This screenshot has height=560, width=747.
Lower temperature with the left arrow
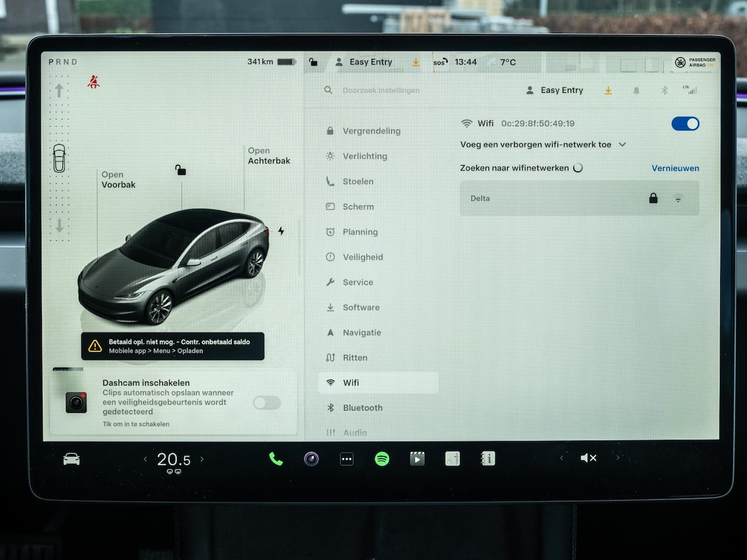coord(145,459)
